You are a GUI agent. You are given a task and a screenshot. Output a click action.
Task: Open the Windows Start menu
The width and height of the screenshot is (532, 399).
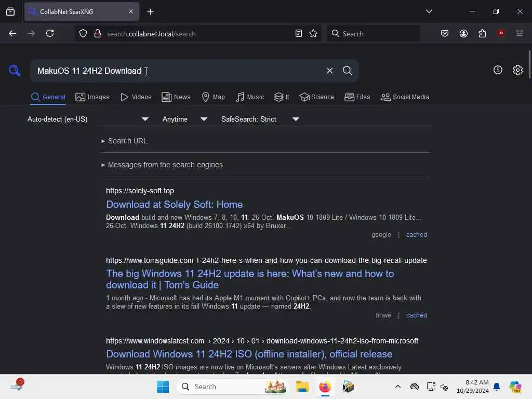point(163,387)
